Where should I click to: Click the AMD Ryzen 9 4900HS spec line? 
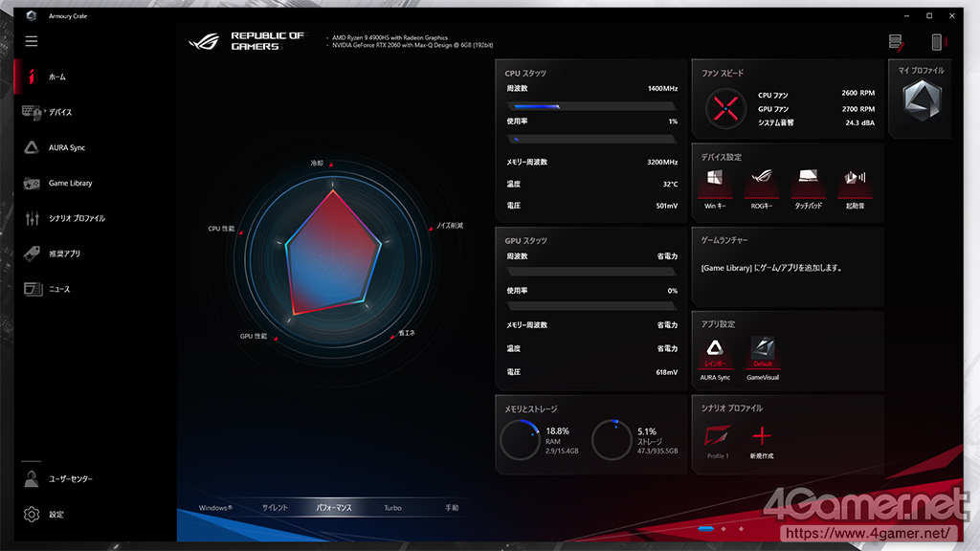pyautogui.click(x=390, y=37)
